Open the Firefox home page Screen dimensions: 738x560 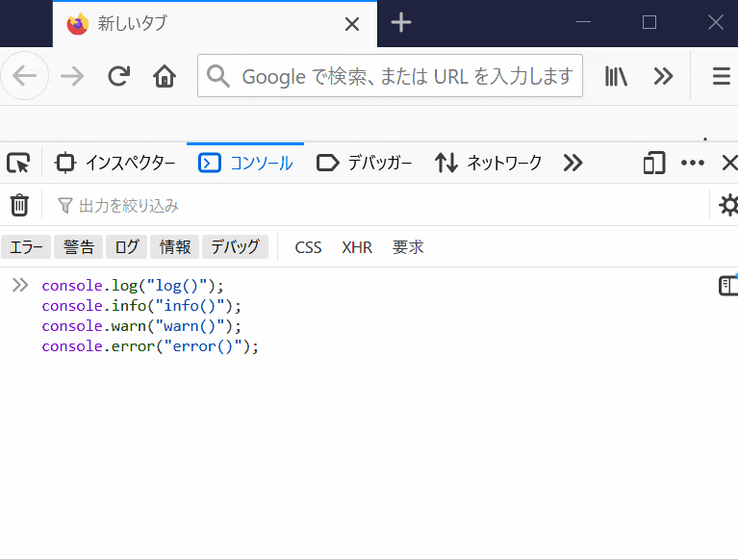pyautogui.click(x=165, y=76)
